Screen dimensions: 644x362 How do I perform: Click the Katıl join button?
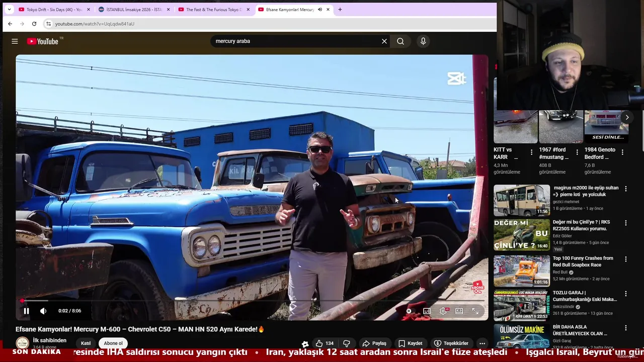tap(86, 343)
